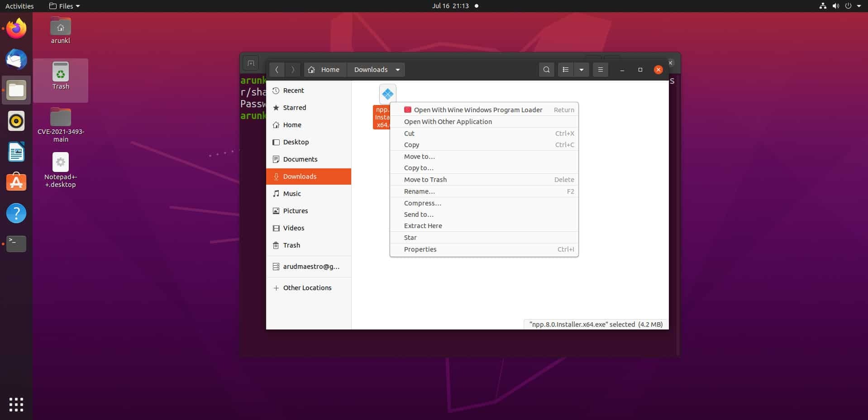Open view options dropdown arrow
Screen dimensions: 868x420
[582, 70]
